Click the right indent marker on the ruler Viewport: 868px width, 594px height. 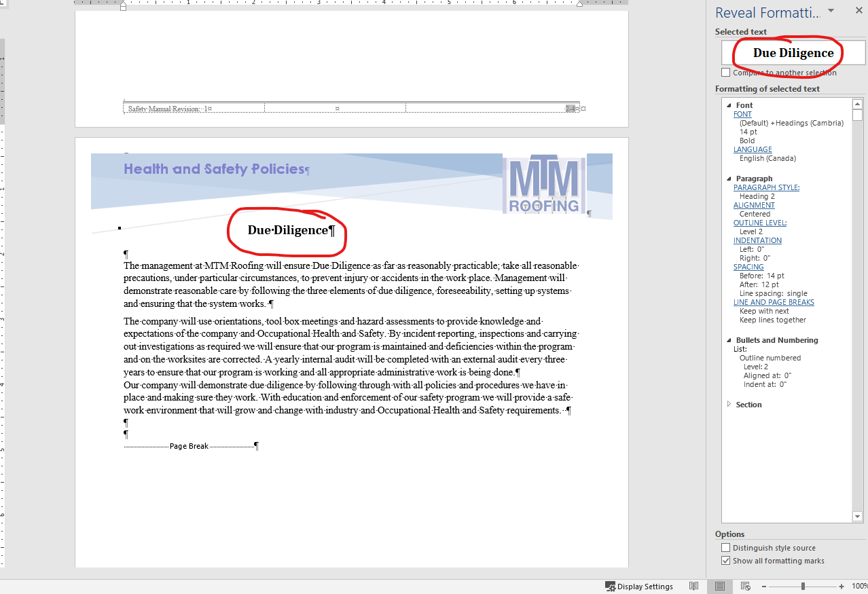pyautogui.click(x=579, y=4)
